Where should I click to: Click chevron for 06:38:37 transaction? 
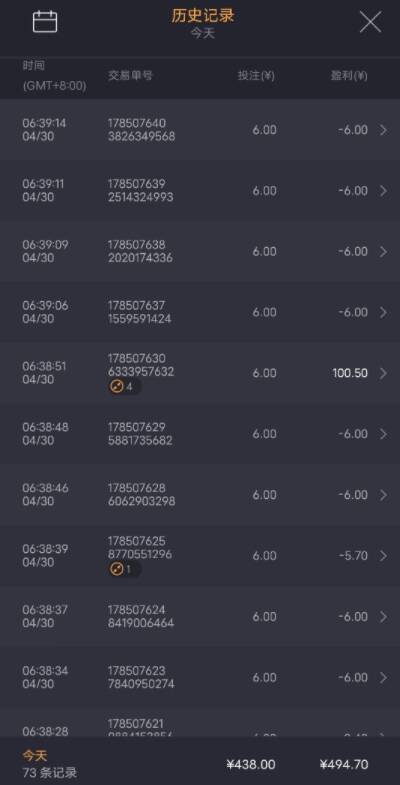point(383,616)
